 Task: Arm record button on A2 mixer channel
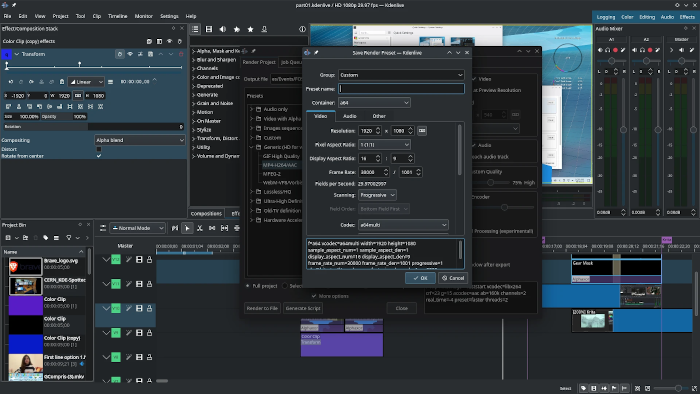coord(650,50)
